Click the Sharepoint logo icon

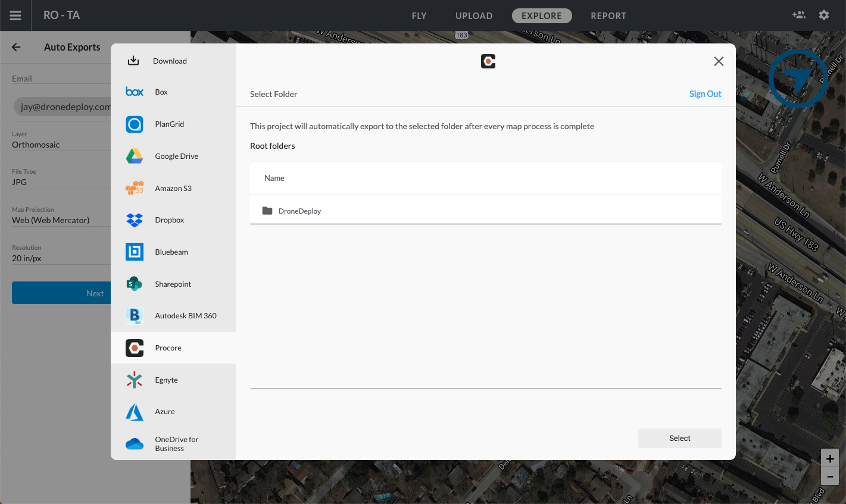click(135, 284)
